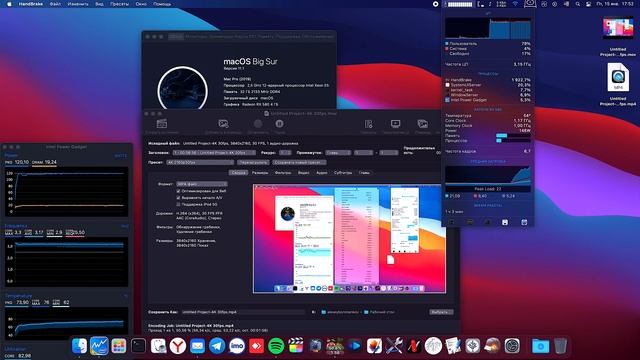This screenshot has height=360, width=640.
Task: Open the Preview toolbar icon in HandBrake
Action: (396, 124)
